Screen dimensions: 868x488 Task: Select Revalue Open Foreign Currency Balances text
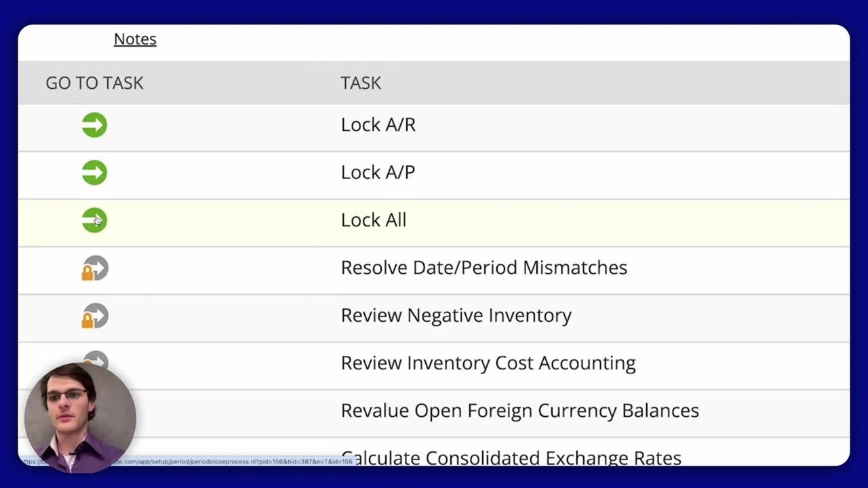click(519, 411)
